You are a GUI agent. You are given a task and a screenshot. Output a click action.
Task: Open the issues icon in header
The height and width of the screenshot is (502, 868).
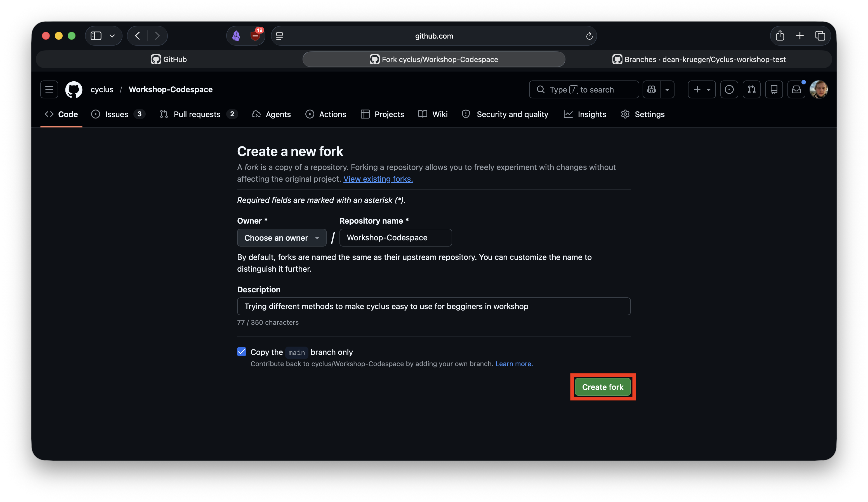(x=729, y=89)
